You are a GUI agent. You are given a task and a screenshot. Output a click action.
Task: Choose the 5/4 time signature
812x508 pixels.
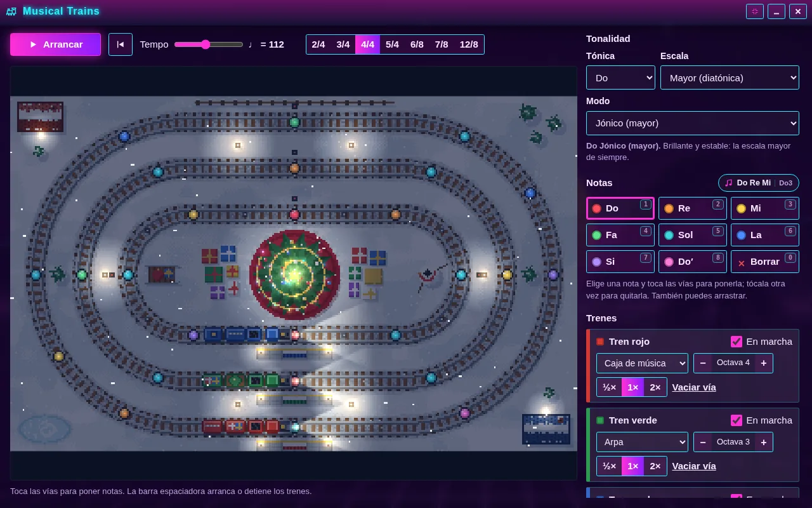click(x=392, y=44)
